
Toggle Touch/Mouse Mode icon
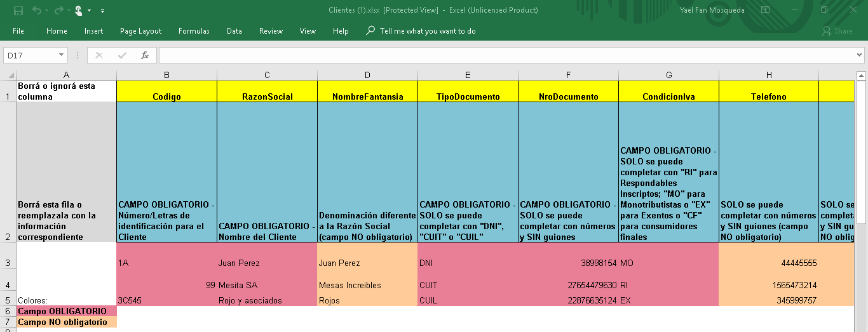79,10
